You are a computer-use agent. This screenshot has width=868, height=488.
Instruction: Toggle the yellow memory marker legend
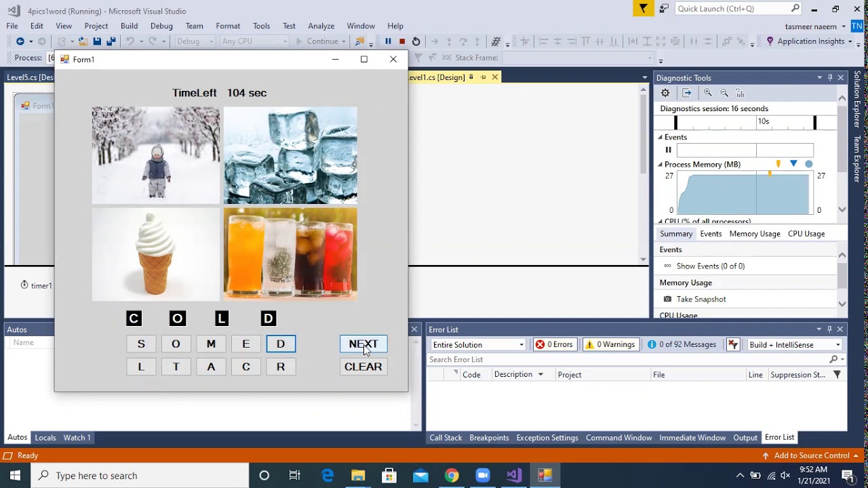pyautogui.click(x=778, y=164)
